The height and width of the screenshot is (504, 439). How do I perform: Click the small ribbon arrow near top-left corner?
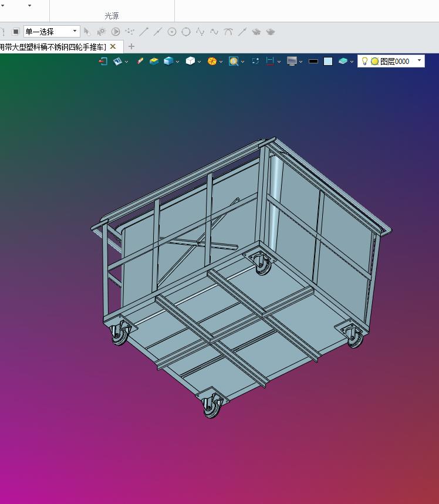(x=2, y=5)
